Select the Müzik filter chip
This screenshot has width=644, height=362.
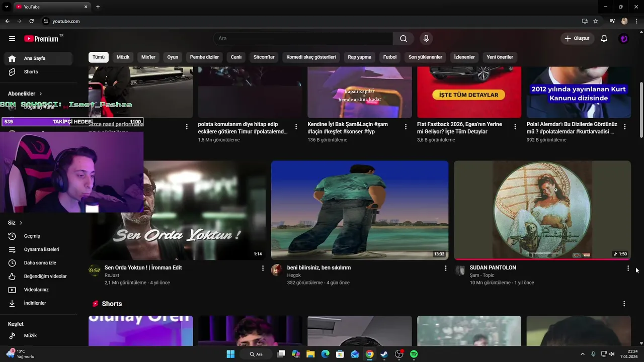(123, 57)
